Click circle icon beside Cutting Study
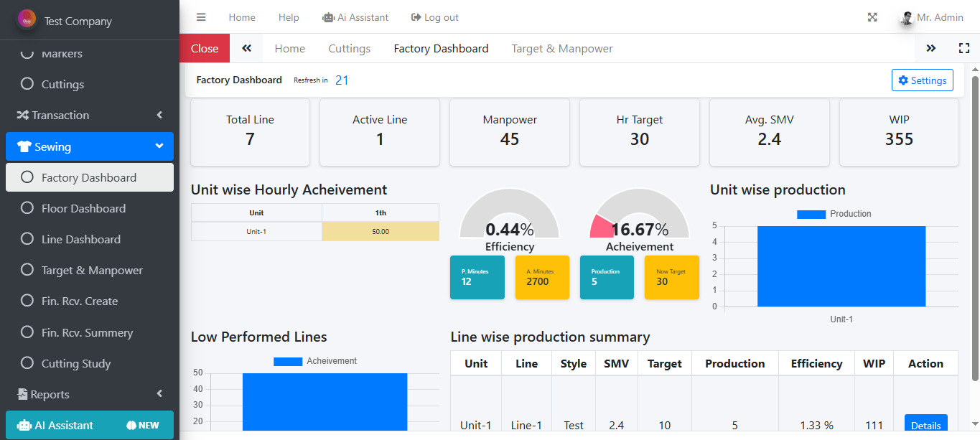This screenshot has height=440, width=980. (27, 363)
